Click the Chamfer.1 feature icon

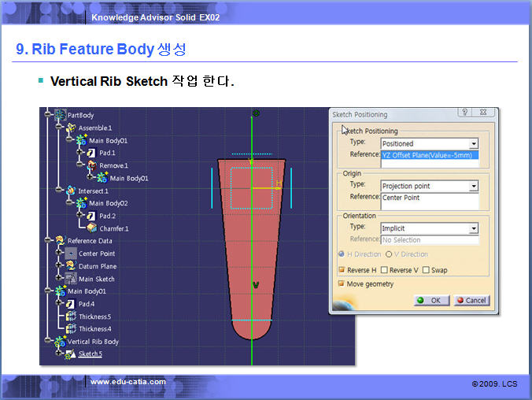point(92,228)
